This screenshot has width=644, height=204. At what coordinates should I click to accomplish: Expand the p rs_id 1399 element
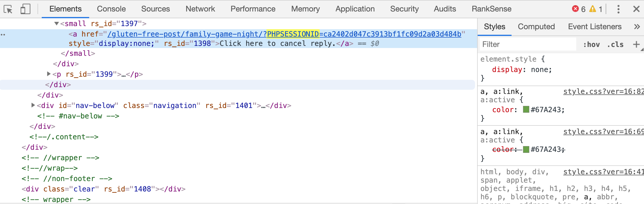pos(48,74)
